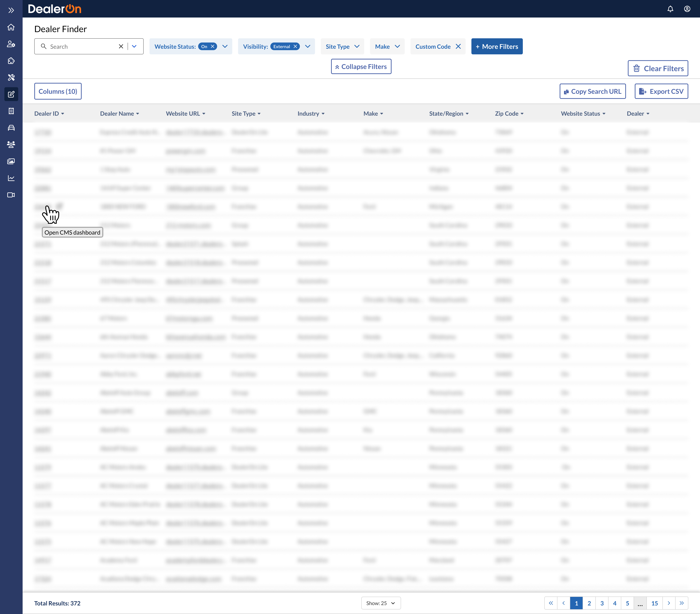This screenshot has width=700, height=614.
Task: Go to previous page of results
Action: (563, 603)
